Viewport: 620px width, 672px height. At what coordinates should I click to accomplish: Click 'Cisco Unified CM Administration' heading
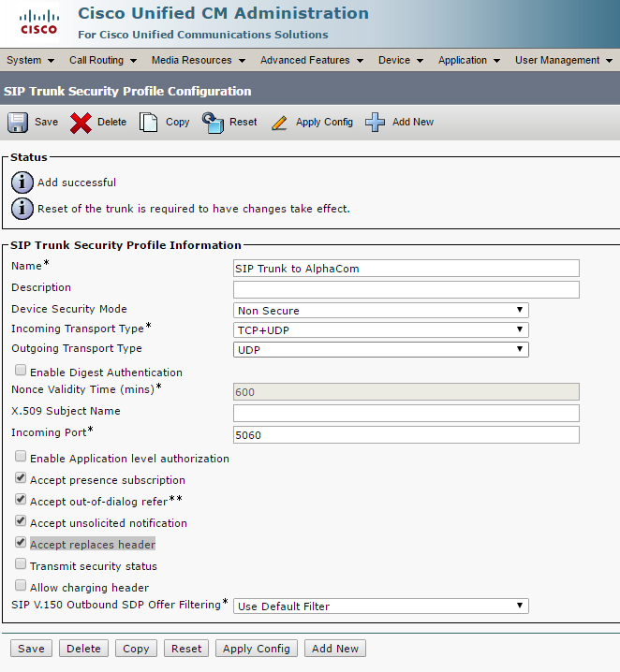tap(224, 13)
